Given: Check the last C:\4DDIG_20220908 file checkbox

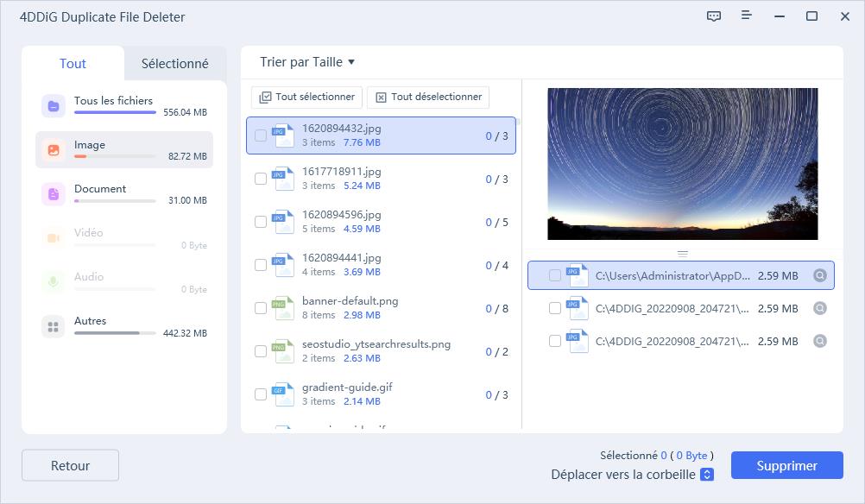Looking at the screenshot, I should point(555,342).
